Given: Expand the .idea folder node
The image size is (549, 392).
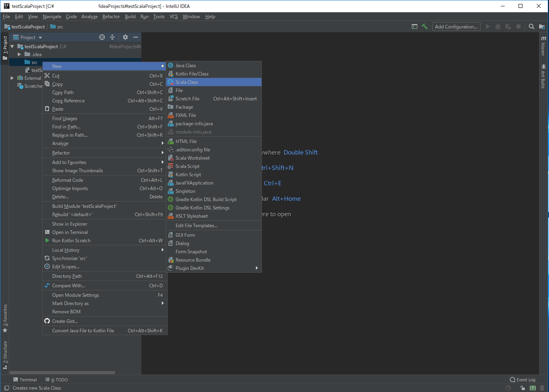Looking at the screenshot, I should coord(19,55).
